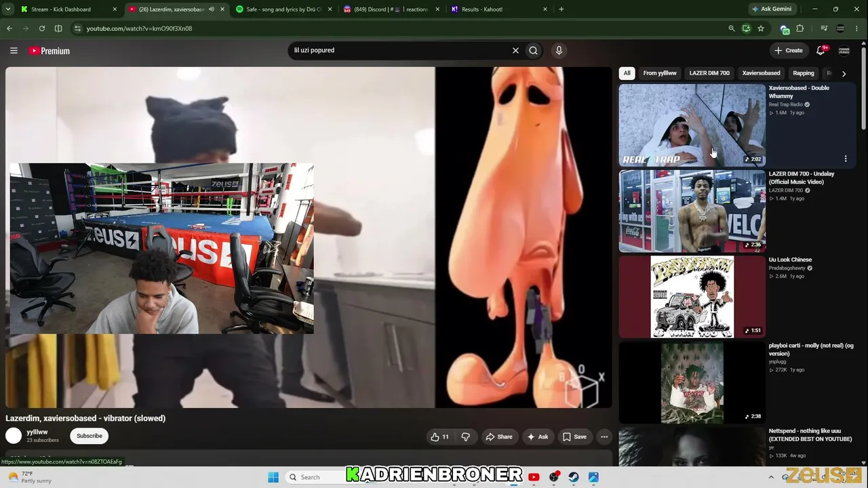Select the From yylllww filter chip

pos(660,73)
